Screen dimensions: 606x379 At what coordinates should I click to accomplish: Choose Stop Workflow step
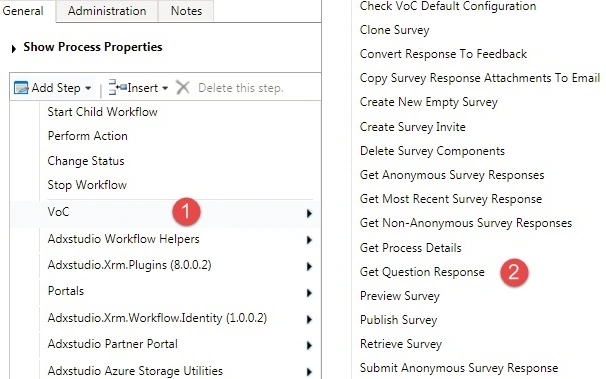point(87,185)
